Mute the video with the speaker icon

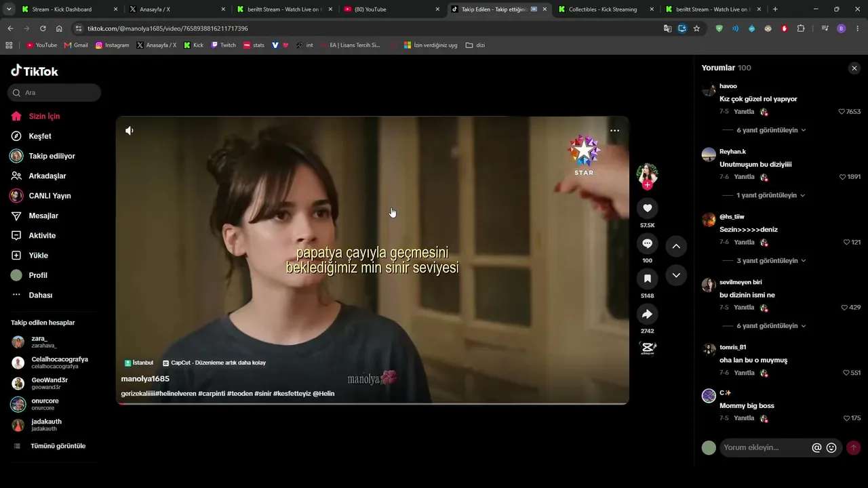point(130,131)
